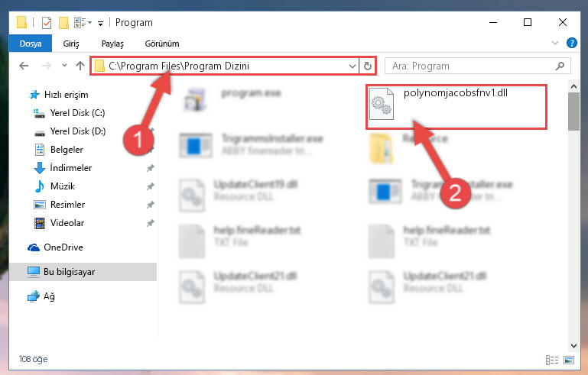Expand the address bar history dropdown

352,66
